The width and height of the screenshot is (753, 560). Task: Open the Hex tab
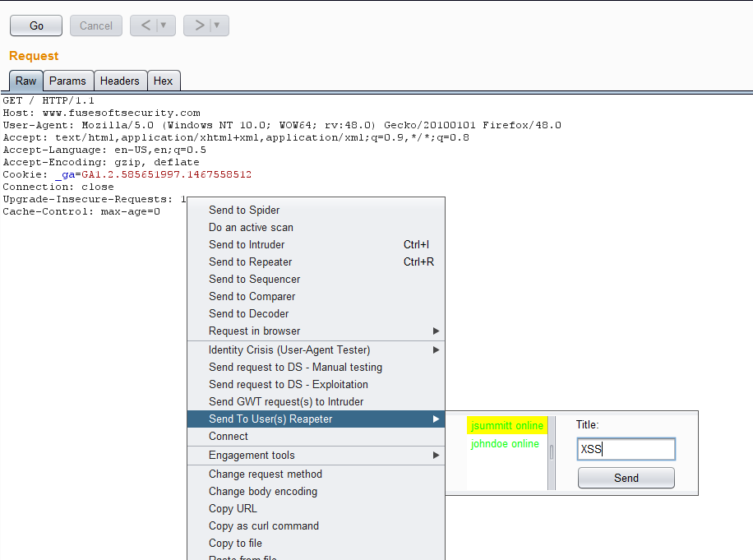pyautogui.click(x=164, y=81)
